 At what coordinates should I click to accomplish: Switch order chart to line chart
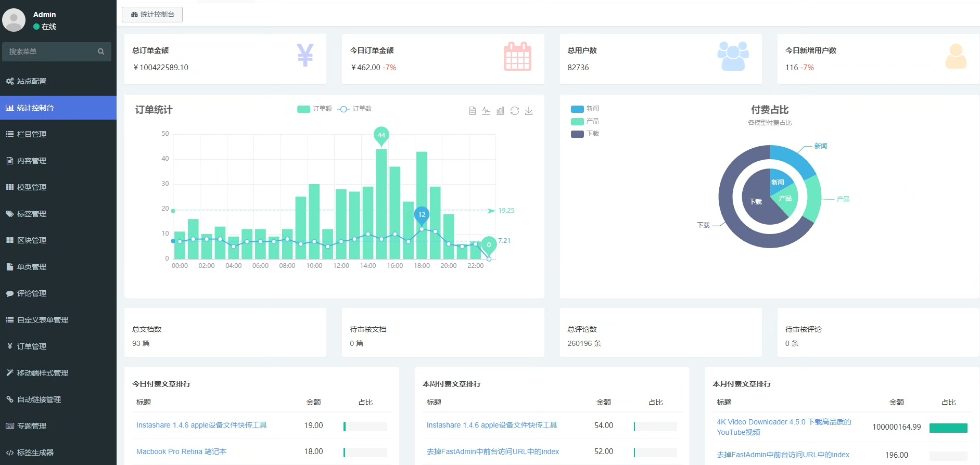click(486, 111)
